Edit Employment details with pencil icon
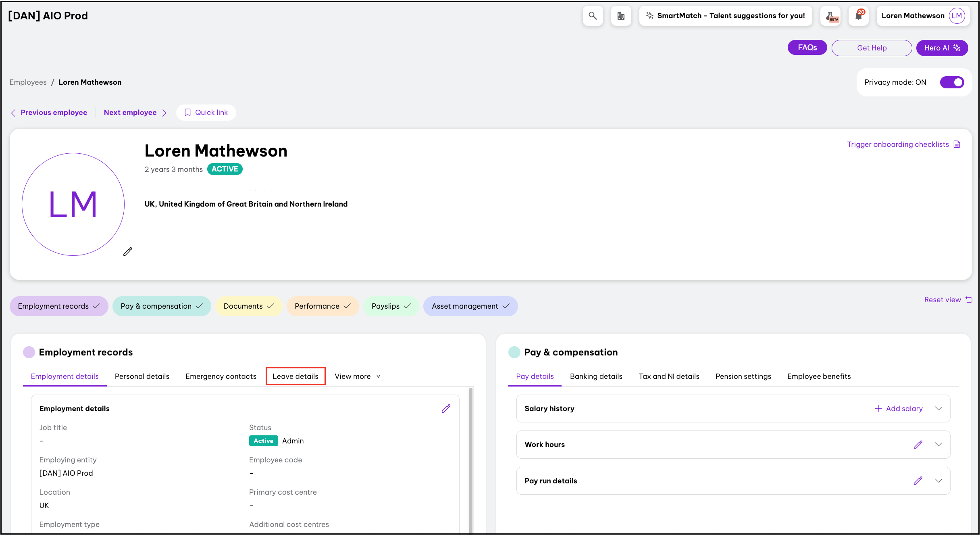 coord(445,409)
